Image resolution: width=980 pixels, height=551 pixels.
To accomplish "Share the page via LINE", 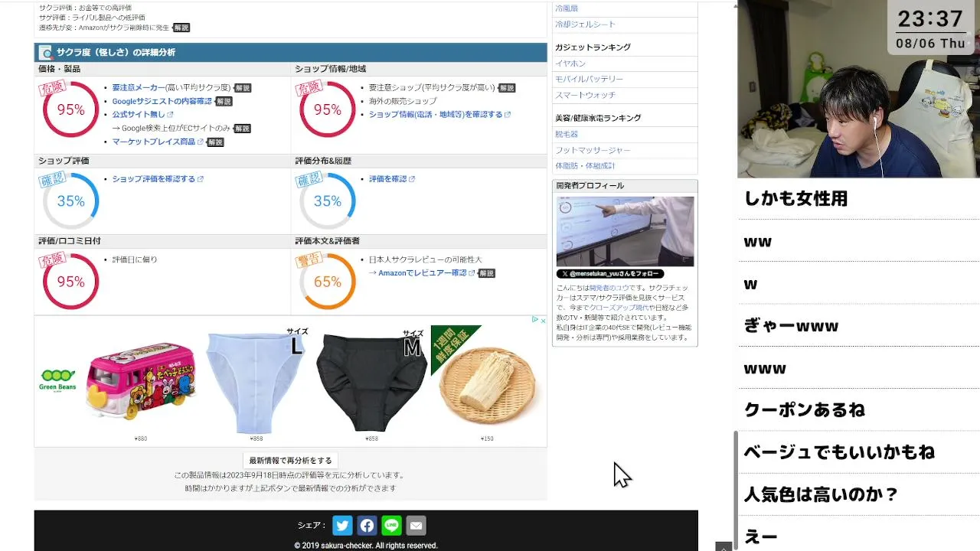I will pyautogui.click(x=391, y=526).
